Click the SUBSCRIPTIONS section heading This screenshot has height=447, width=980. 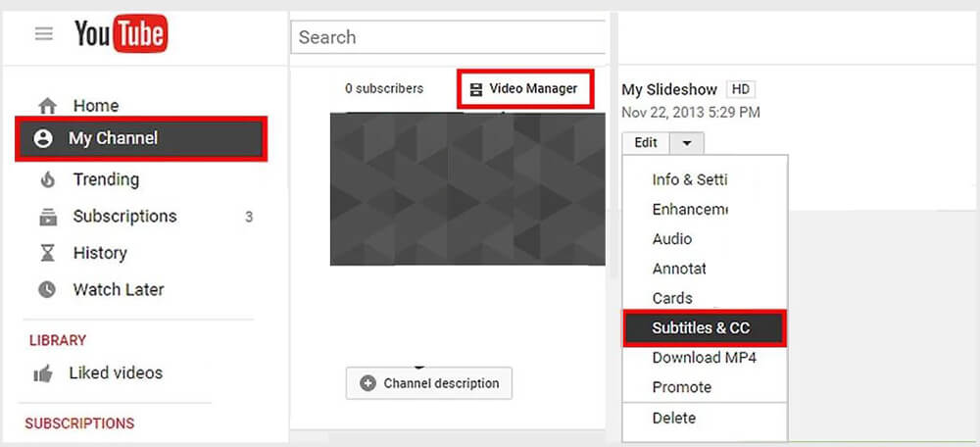click(x=79, y=423)
